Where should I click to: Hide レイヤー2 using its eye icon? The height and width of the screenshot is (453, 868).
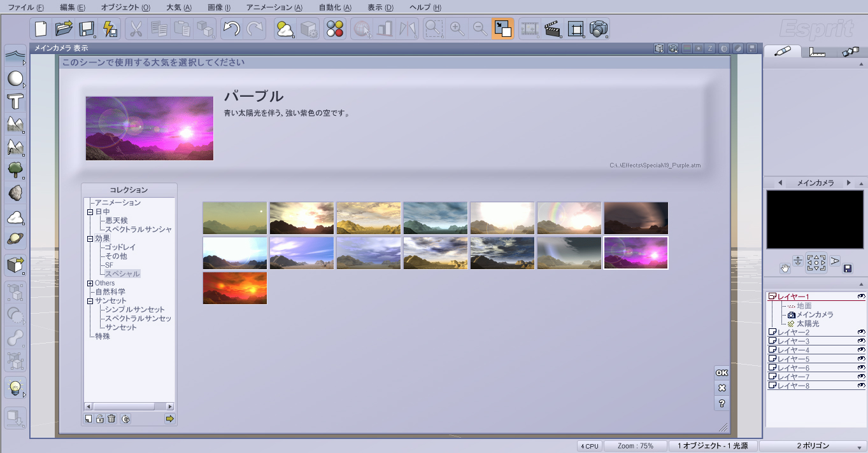pyautogui.click(x=861, y=332)
